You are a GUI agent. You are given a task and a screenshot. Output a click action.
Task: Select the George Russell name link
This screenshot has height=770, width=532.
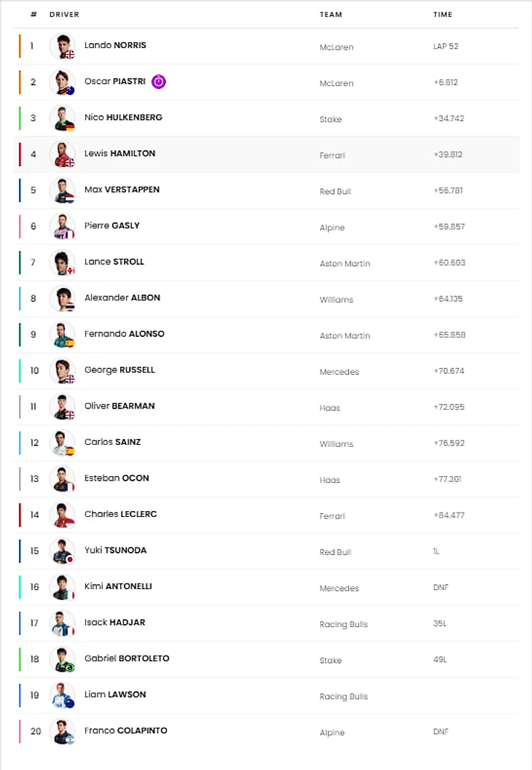pyautogui.click(x=120, y=370)
